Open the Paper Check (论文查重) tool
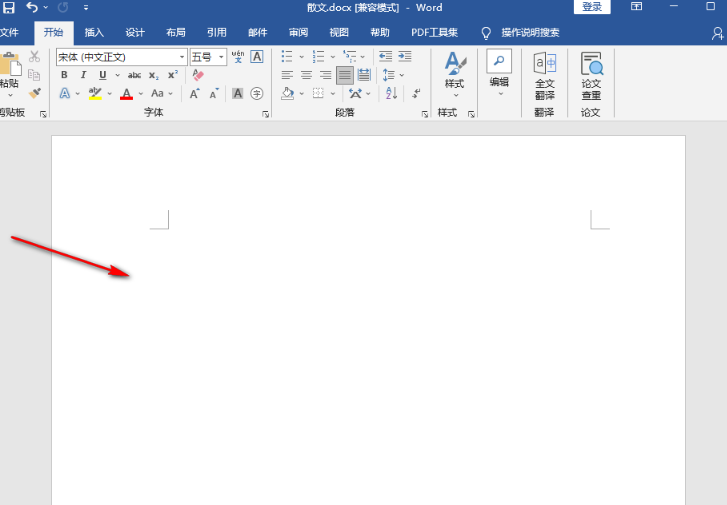 [591, 76]
